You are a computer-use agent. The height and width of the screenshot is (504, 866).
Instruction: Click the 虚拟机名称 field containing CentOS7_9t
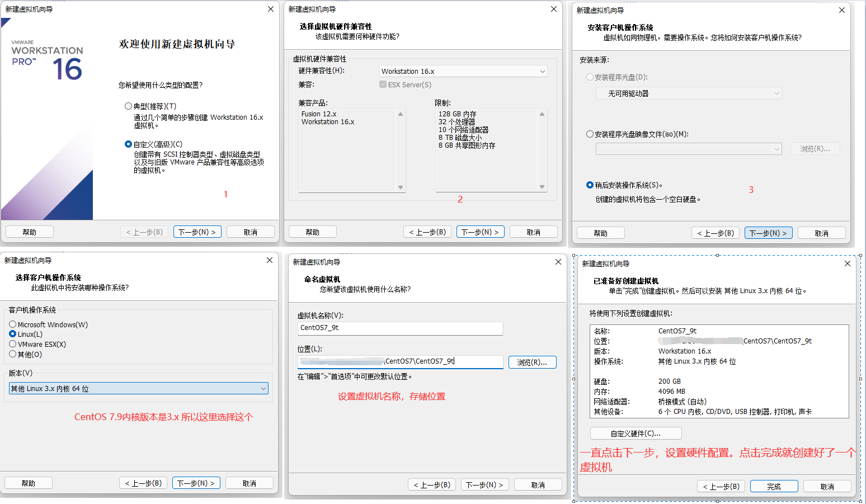[400, 328]
